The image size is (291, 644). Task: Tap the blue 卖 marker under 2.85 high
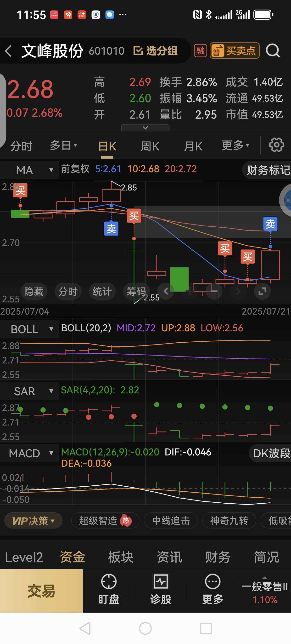111,229
